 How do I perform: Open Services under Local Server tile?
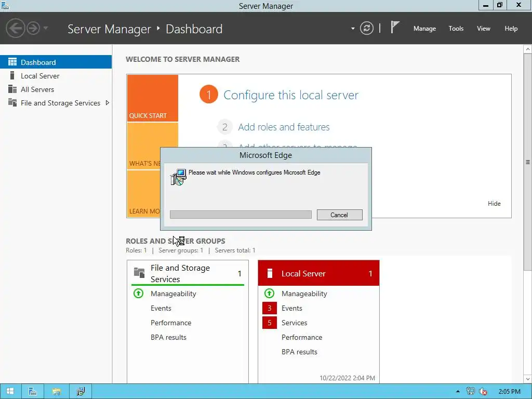tap(295, 323)
